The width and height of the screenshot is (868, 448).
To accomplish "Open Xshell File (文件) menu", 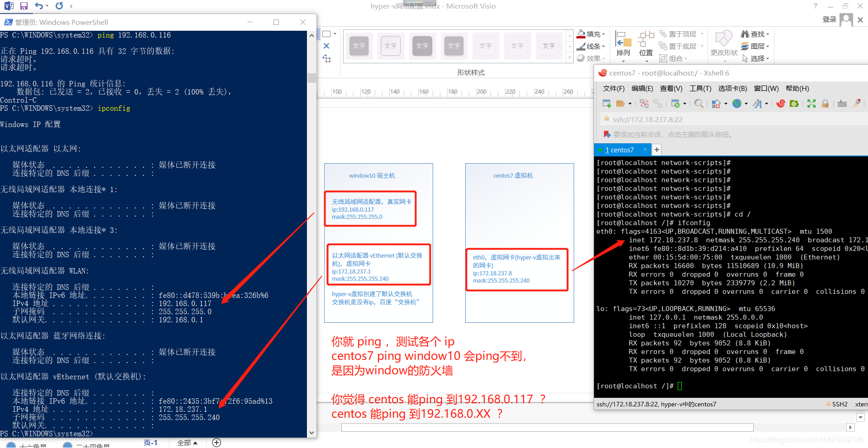I will click(x=613, y=89).
